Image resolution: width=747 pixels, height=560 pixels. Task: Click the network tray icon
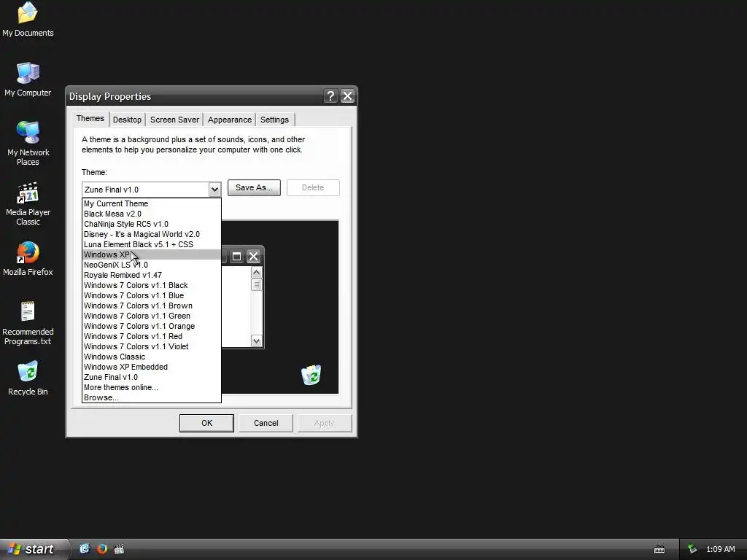692,549
